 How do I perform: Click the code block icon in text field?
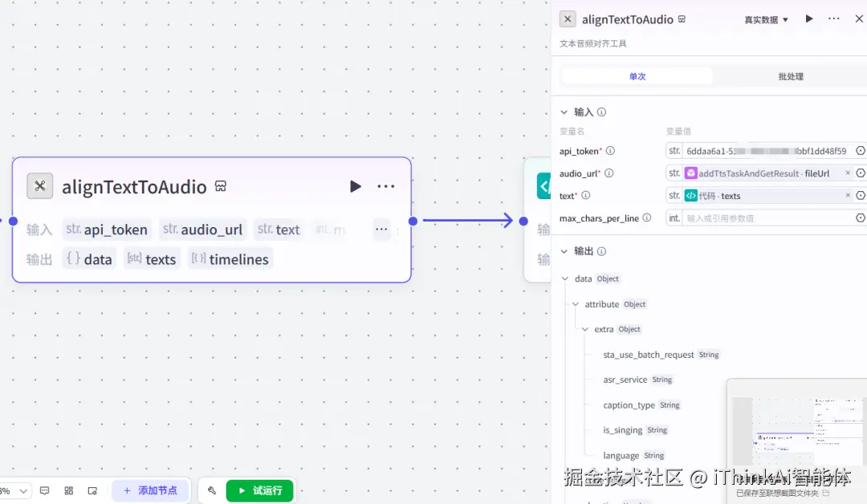(x=690, y=195)
